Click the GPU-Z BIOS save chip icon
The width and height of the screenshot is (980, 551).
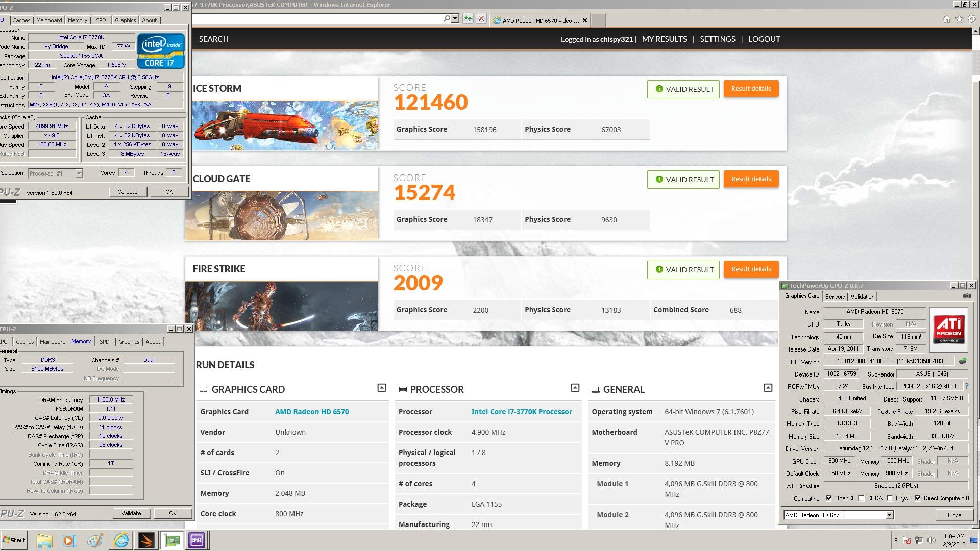(963, 361)
